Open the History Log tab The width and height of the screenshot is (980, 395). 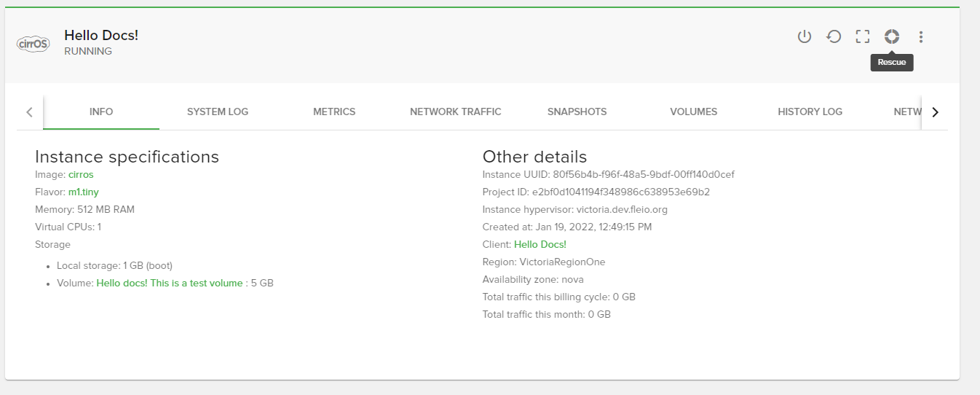[810, 112]
